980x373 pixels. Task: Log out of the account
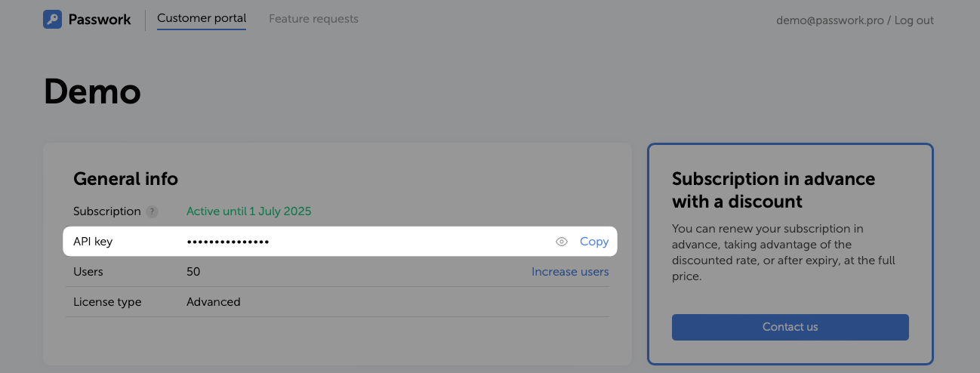tap(914, 20)
